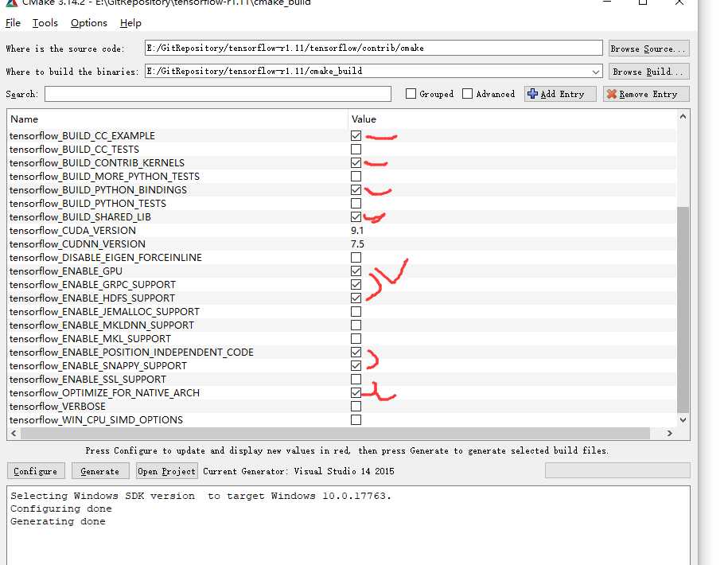The image size is (728, 565).
Task: Enable tensorflow_BUILD_CC_TESTS checkbox
Action: tap(356, 149)
